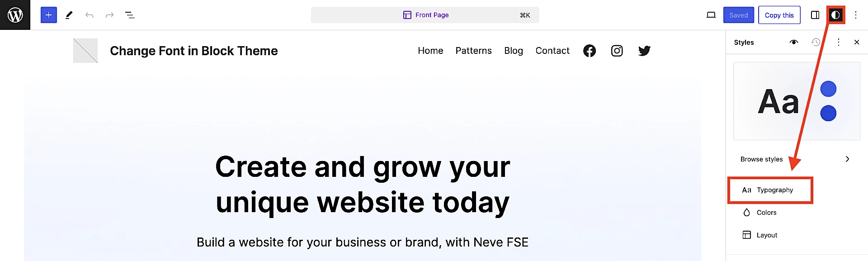This screenshot has width=868, height=261.
Task: Open the top bar options menu
Action: [x=856, y=15]
